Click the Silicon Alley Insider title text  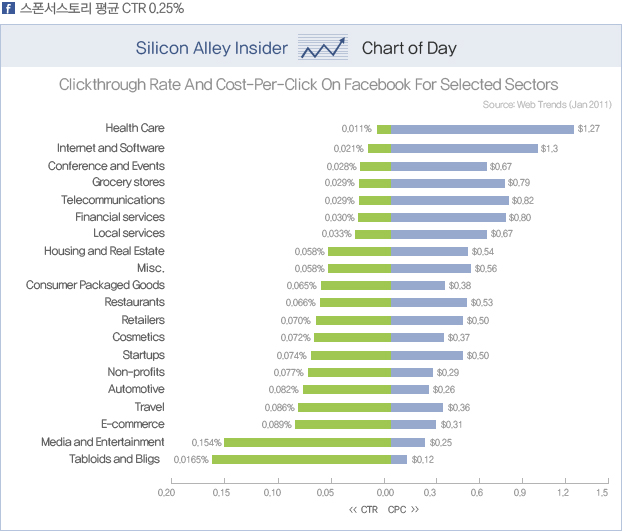click(210, 49)
